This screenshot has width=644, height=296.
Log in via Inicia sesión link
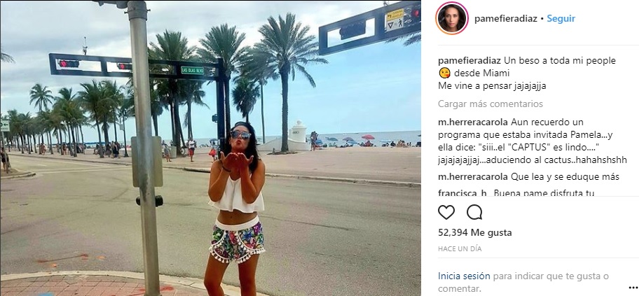(x=464, y=276)
